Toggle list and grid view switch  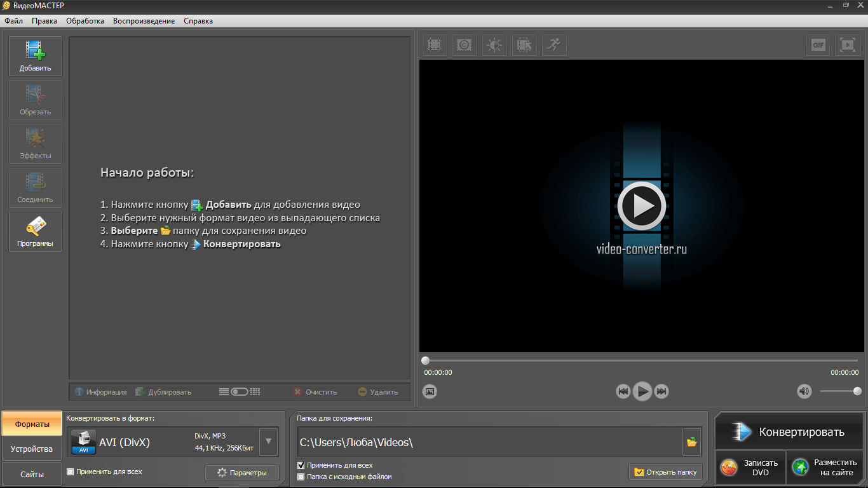tap(240, 392)
